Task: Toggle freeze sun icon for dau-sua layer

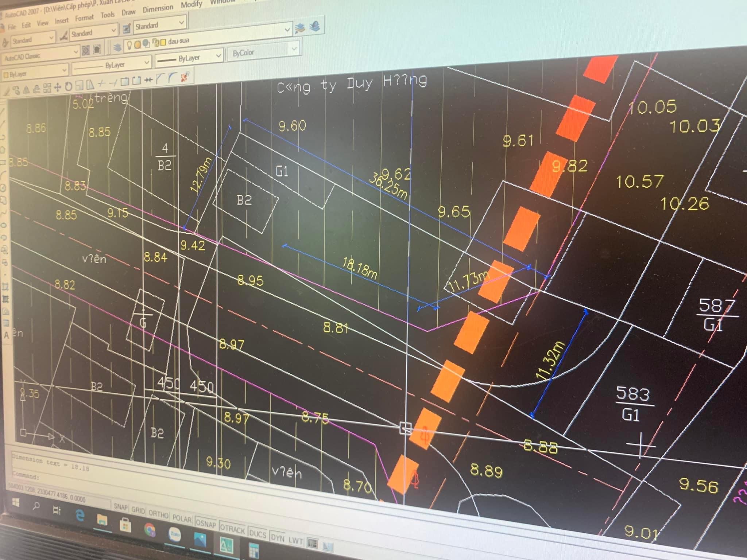Action: [x=138, y=44]
